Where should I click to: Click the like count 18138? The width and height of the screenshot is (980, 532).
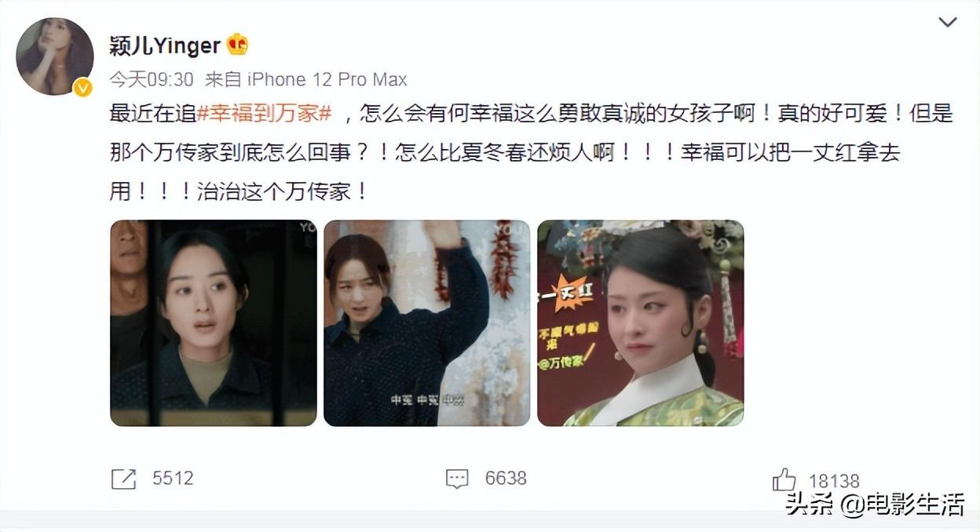(x=834, y=481)
